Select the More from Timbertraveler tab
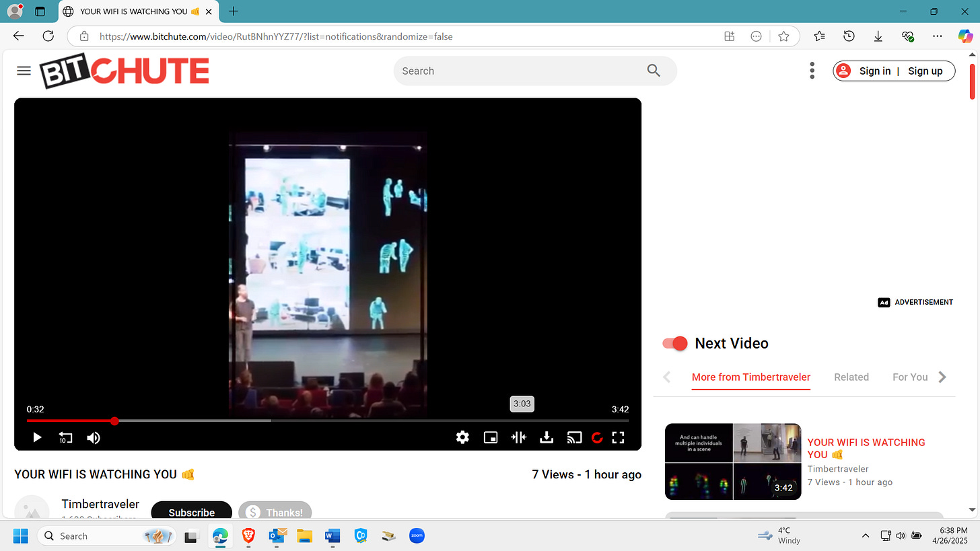Screen dimensions: 980x551 (x=751, y=377)
